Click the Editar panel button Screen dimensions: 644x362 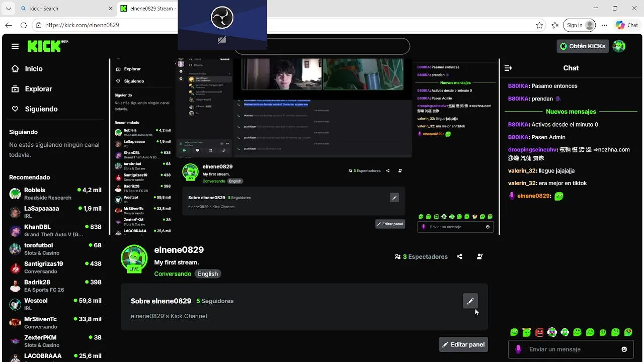click(x=463, y=344)
